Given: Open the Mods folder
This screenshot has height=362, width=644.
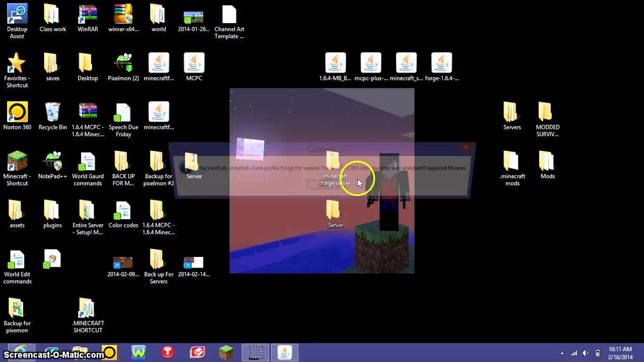Looking at the screenshot, I should (x=547, y=165).
